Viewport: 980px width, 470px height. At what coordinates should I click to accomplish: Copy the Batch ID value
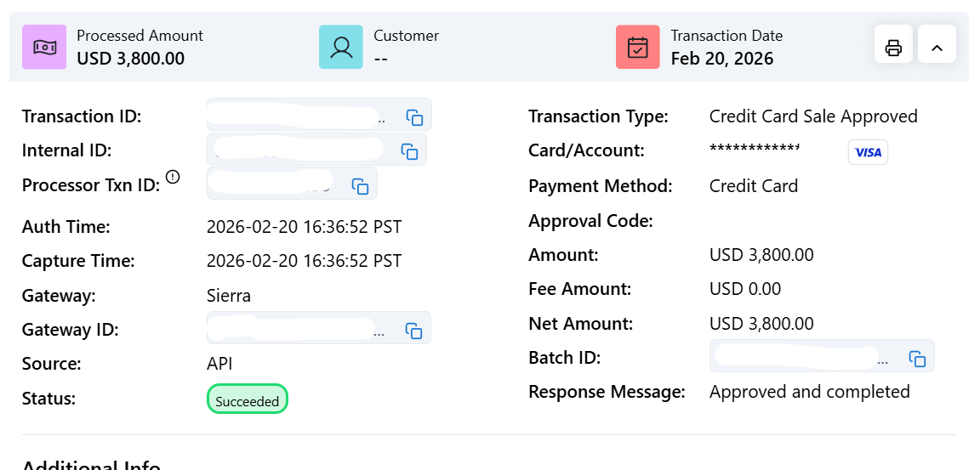(917, 359)
